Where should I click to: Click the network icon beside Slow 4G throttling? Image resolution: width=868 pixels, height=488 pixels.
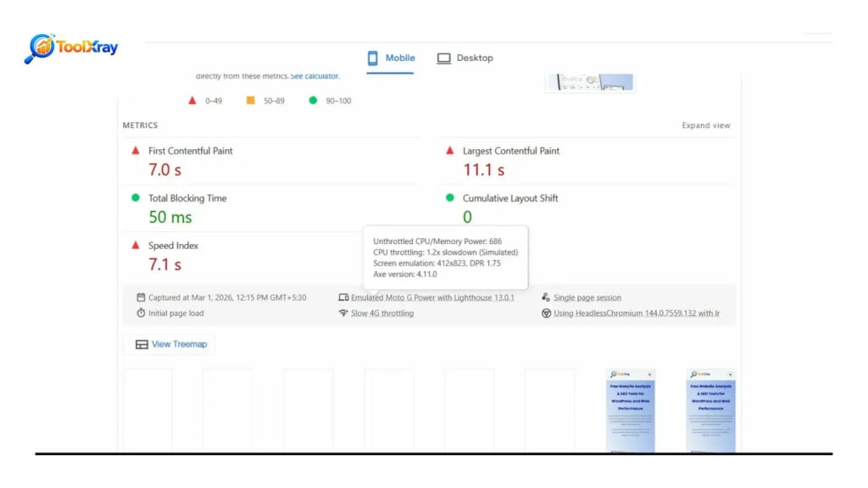point(343,313)
